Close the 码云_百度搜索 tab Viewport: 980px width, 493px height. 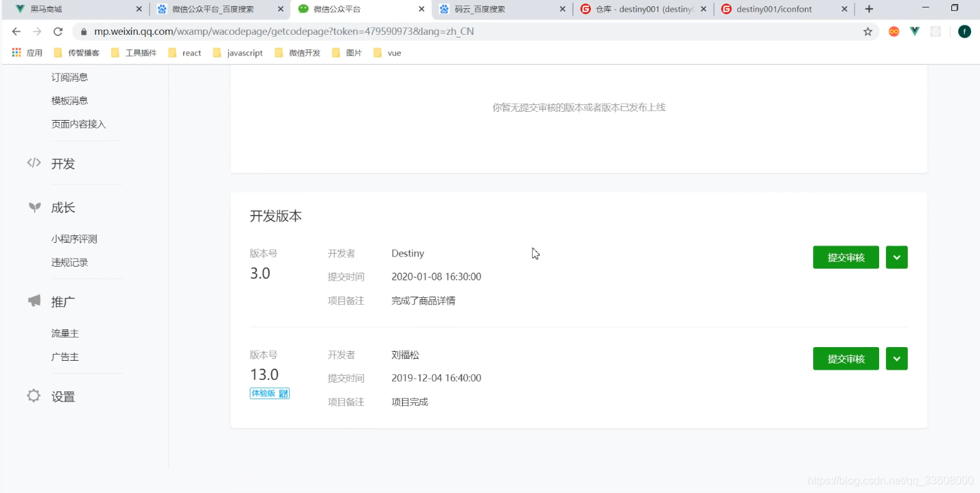coord(562,10)
